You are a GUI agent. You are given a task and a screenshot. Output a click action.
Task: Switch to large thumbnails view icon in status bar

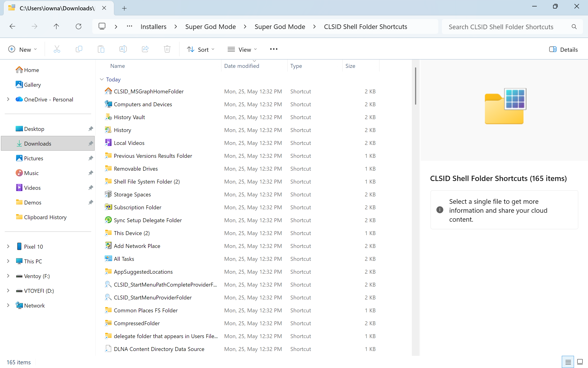[x=580, y=362]
